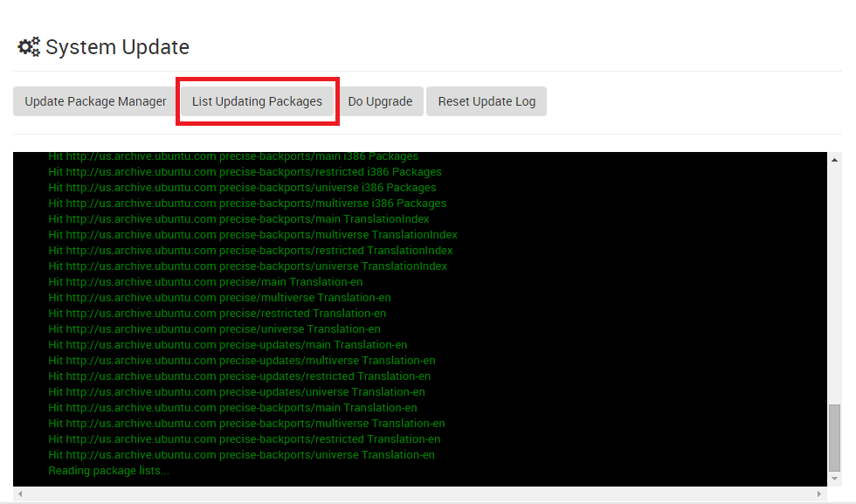
Task: Click 'precise-backports/main TranslationIndex' line
Action: point(238,219)
